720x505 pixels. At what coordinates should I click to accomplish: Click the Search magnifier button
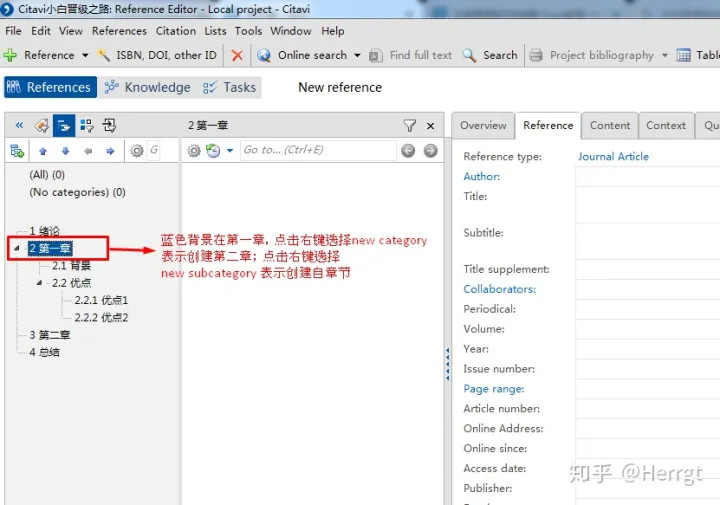pos(490,56)
